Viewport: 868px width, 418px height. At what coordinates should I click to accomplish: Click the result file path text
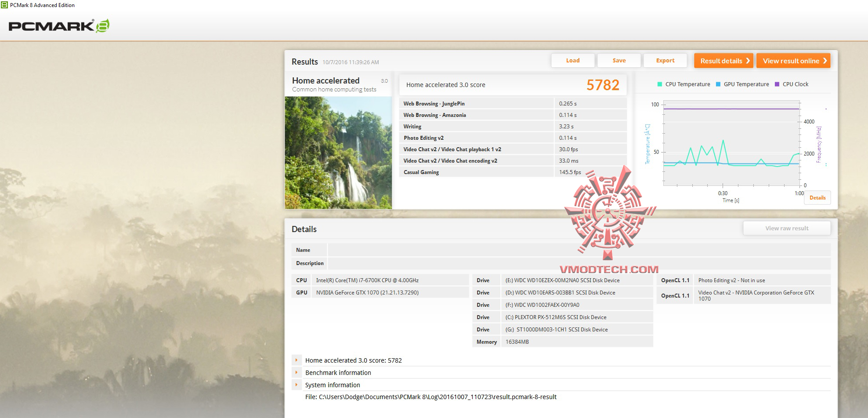430,397
